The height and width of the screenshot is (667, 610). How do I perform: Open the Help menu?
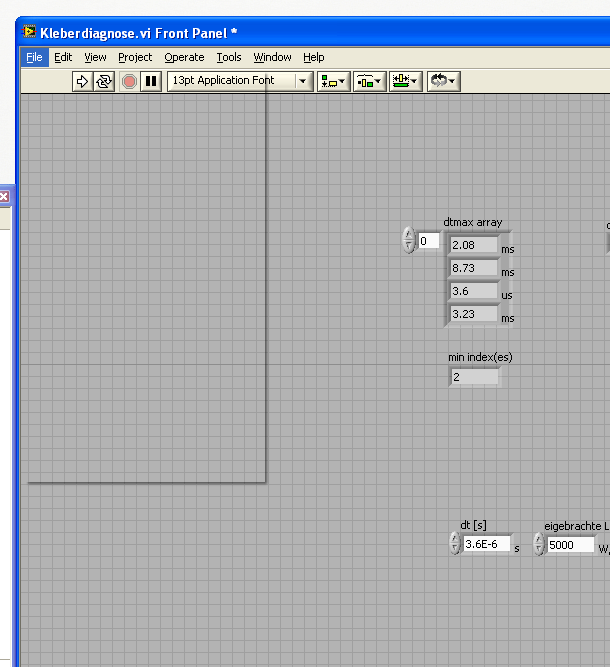click(314, 57)
